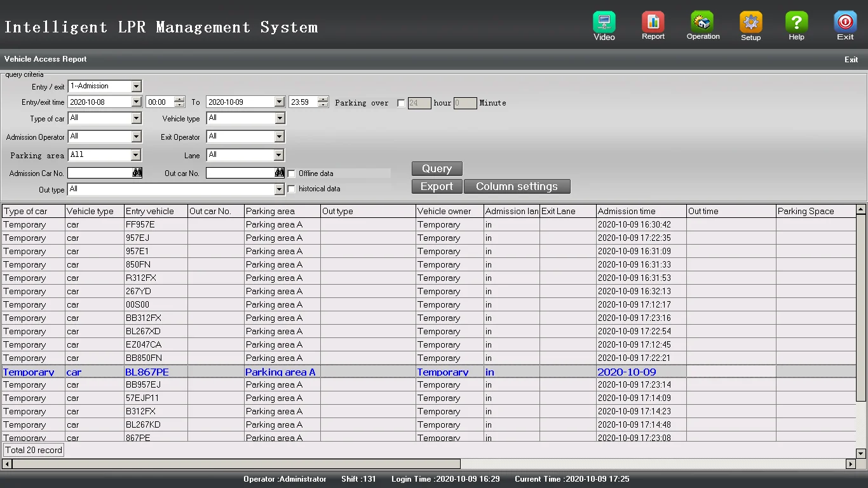Open Setup gear icon
Screen dimensions: 868x488
[x=750, y=22]
